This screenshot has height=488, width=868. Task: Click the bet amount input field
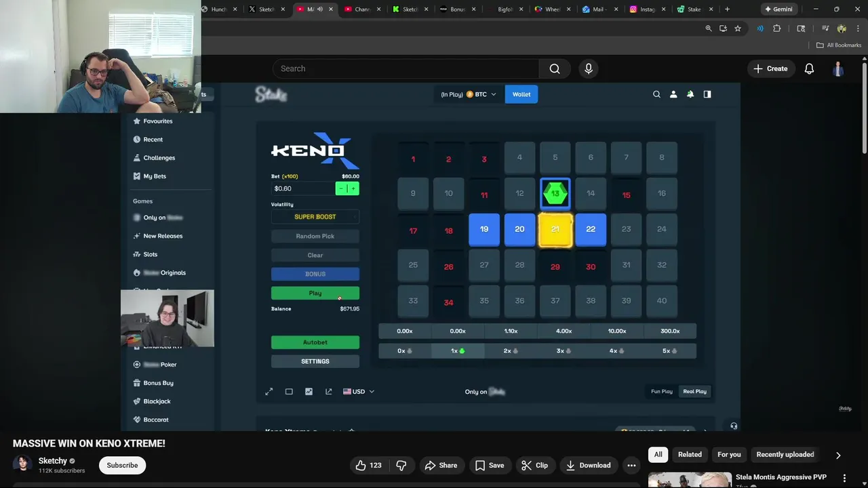click(x=303, y=188)
